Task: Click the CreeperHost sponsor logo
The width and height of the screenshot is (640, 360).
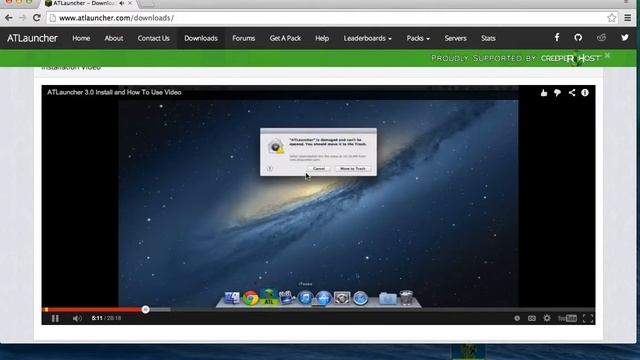Action: tap(571, 58)
